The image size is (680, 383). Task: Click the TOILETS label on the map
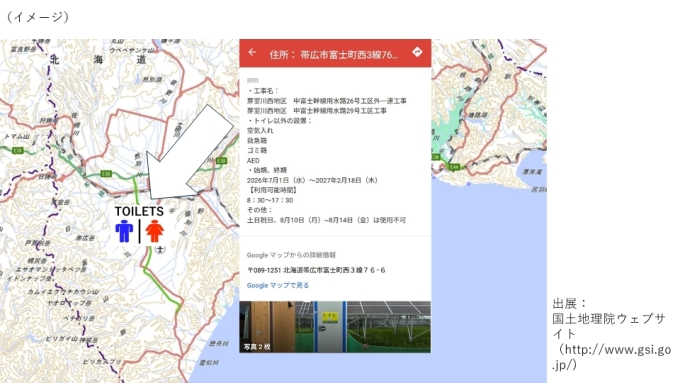[139, 211]
